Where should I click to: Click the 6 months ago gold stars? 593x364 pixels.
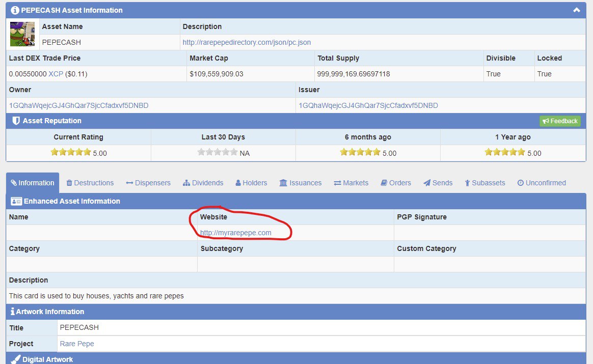360,152
